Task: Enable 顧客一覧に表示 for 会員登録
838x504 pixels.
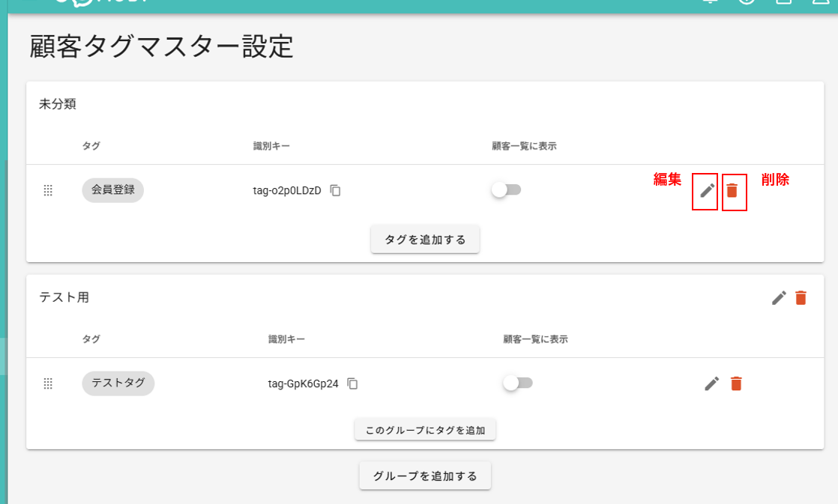Action: point(506,190)
